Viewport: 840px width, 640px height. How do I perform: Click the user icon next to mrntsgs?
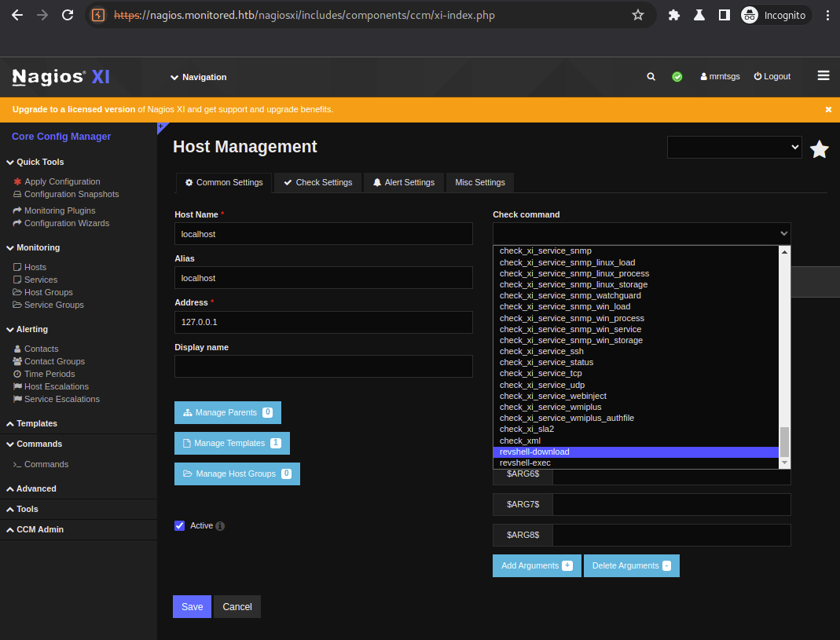click(x=702, y=76)
